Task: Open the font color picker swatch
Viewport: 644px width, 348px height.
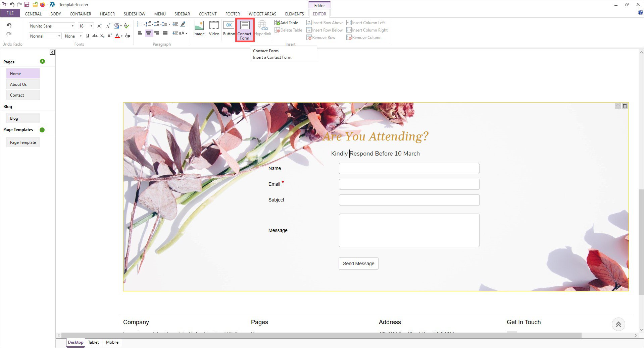Action: (x=117, y=36)
